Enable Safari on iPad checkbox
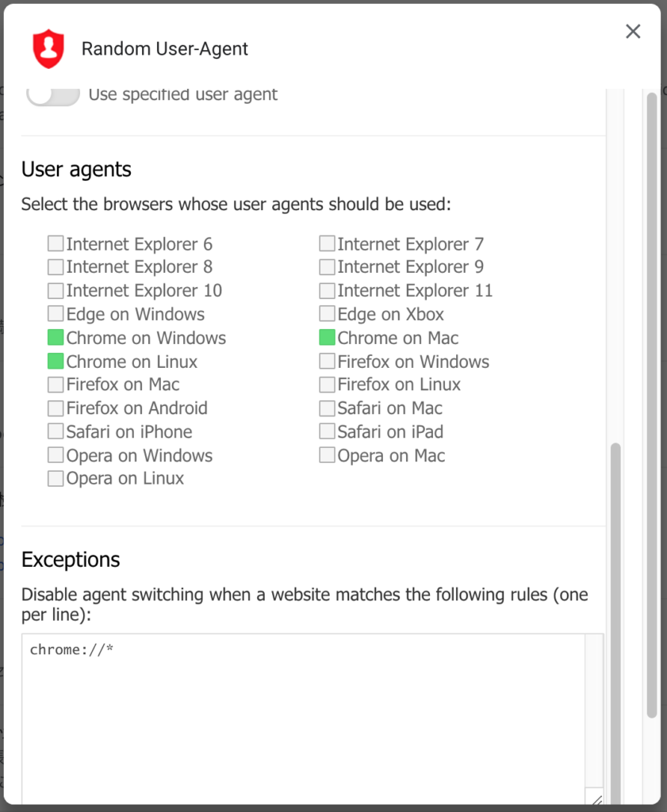The image size is (667, 812). click(327, 431)
